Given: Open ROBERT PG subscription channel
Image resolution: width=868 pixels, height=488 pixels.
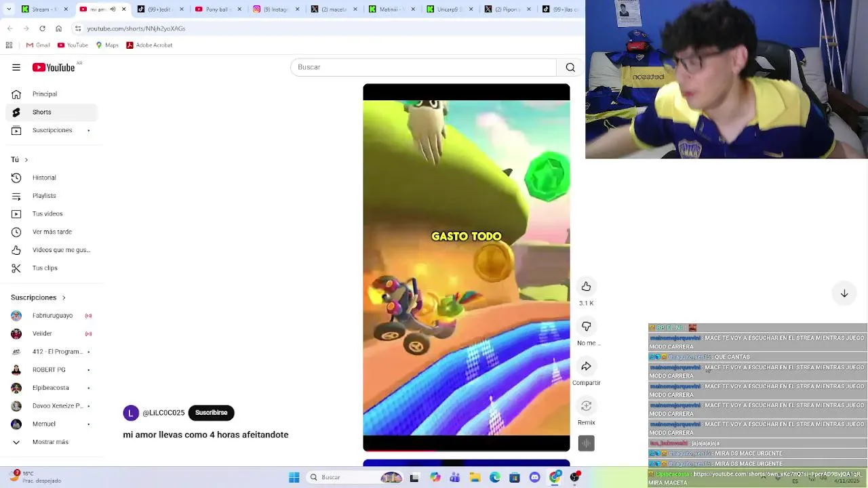Looking at the screenshot, I should point(52,370).
